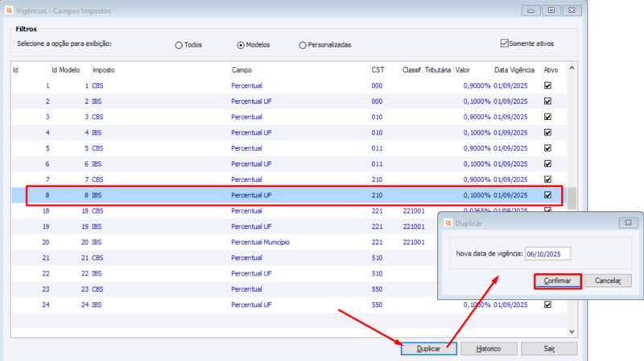Sort by the Data Vigência column header
Image resolution: width=644 pixels, height=361 pixels.
517,70
